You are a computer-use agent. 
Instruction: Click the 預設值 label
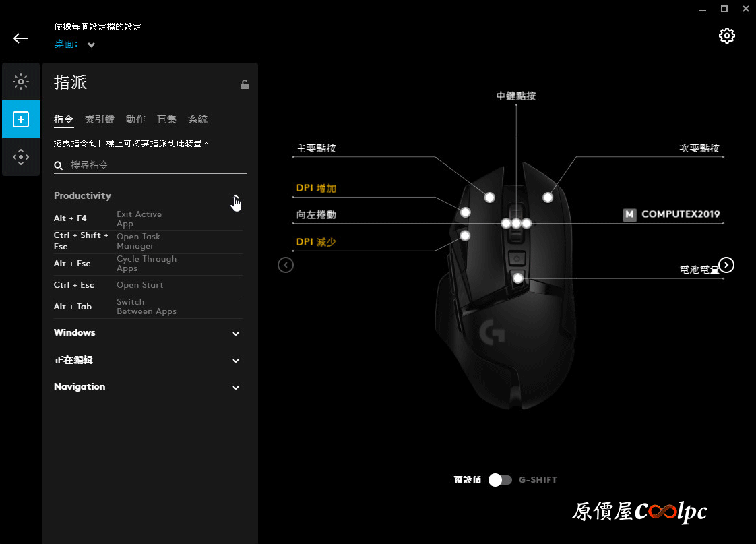(468, 480)
